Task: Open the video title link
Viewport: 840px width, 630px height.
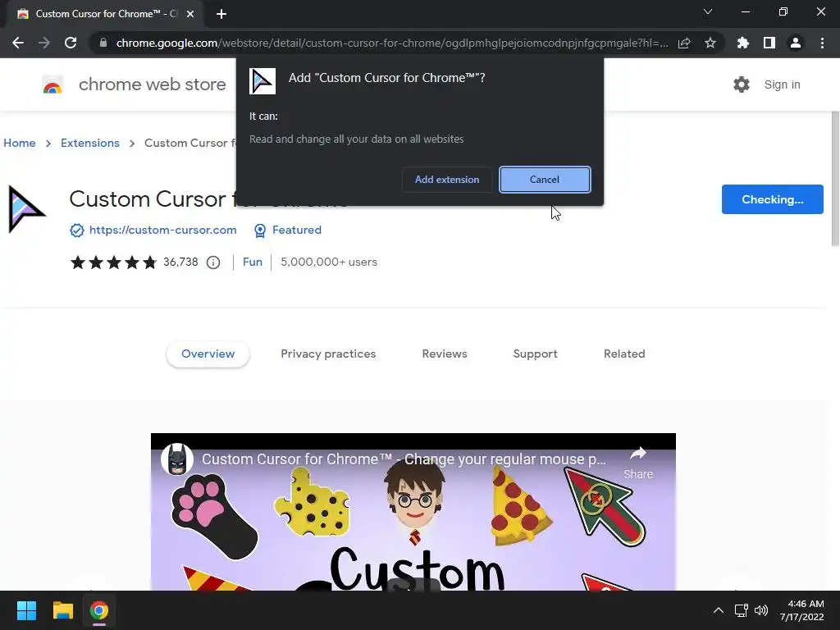Action: point(404,459)
